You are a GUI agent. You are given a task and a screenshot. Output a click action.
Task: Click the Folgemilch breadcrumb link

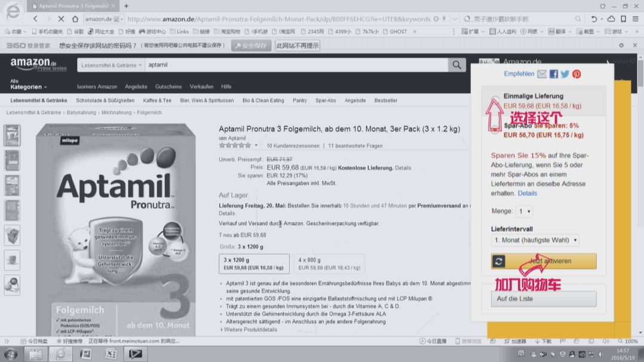(x=149, y=112)
